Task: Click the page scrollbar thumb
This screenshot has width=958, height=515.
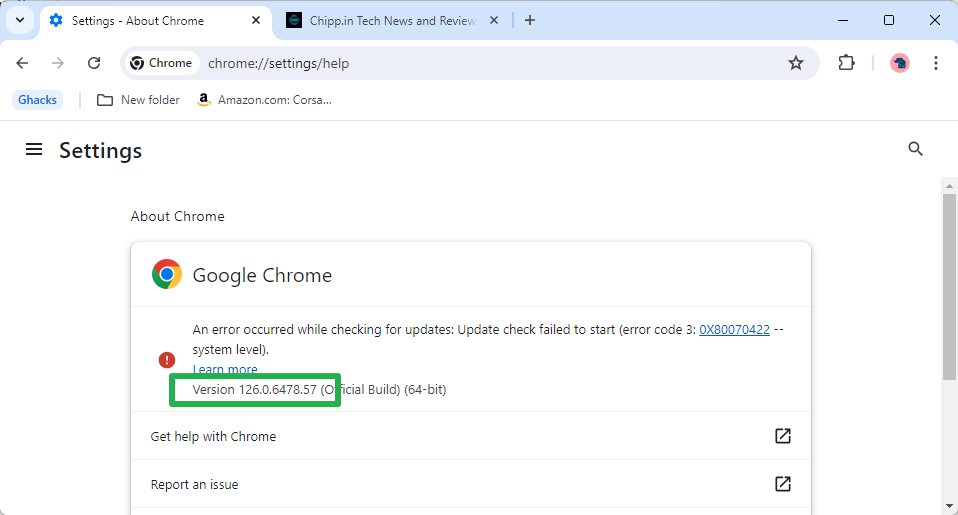Action: [x=949, y=287]
